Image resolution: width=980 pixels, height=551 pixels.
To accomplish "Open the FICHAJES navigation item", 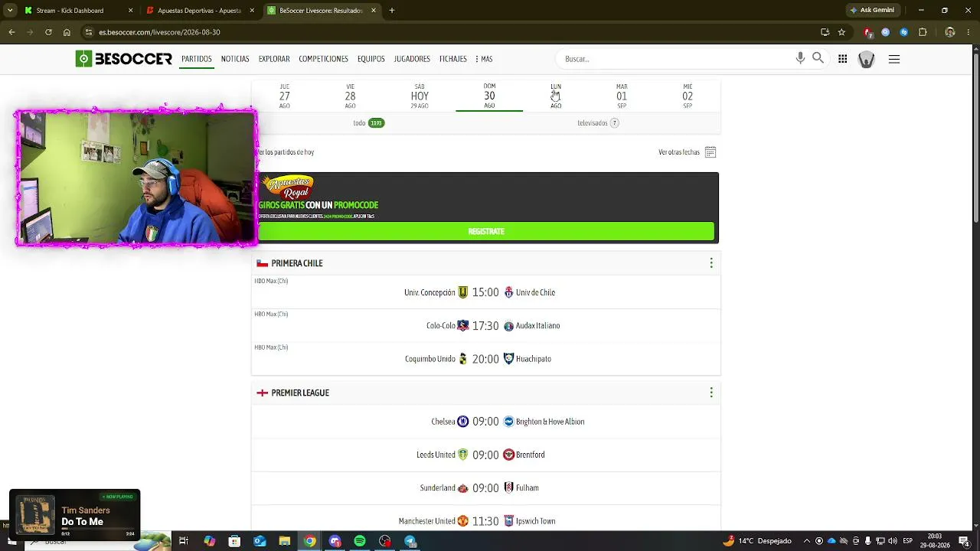I will click(x=453, y=59).
